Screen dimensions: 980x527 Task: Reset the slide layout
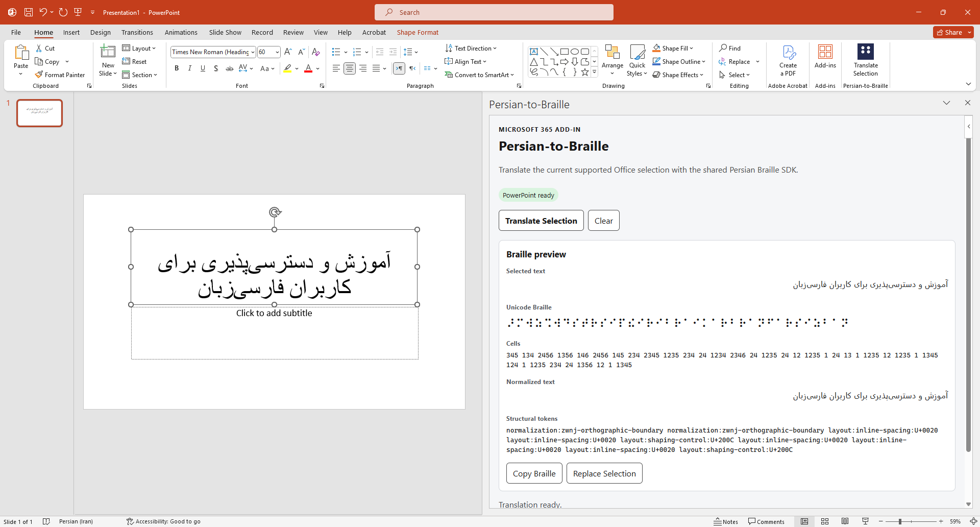(134, 61)
